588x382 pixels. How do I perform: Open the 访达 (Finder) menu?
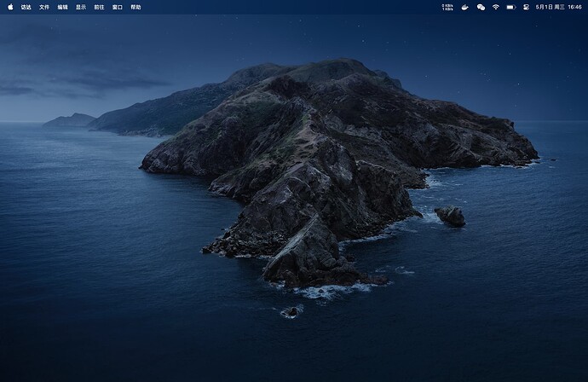[26, 7]
